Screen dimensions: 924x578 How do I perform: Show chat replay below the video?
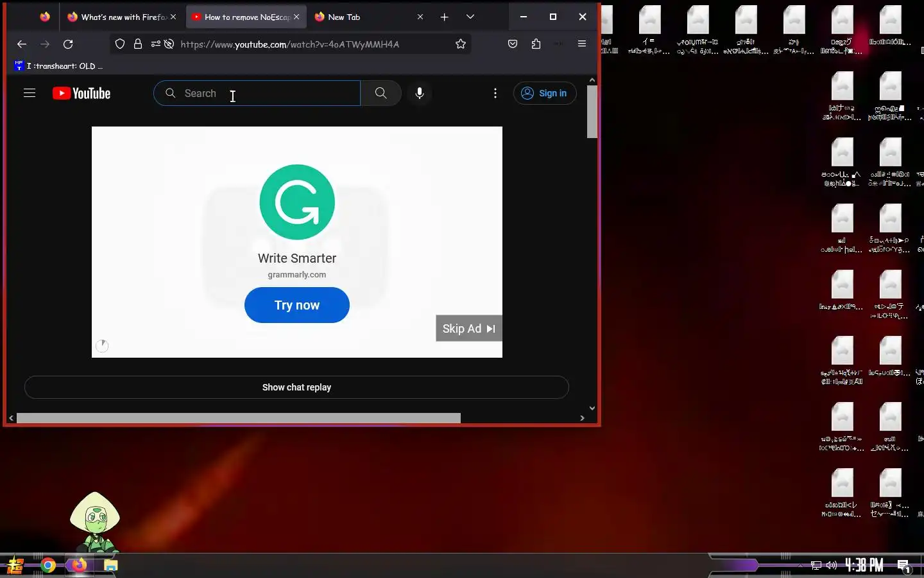click(296, 387)
